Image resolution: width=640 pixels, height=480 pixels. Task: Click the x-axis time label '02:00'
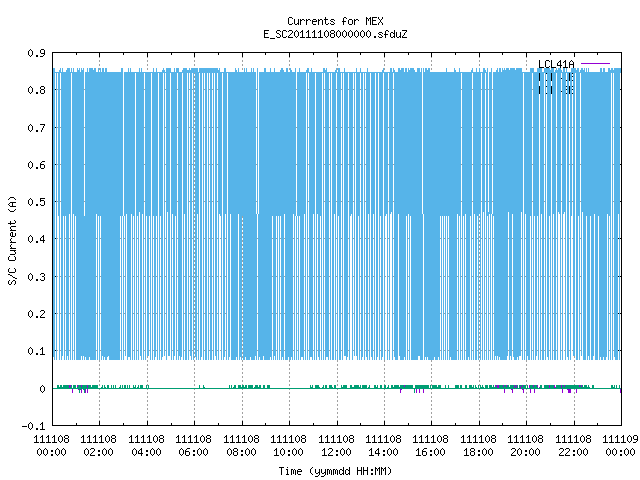tap(98, 452)
